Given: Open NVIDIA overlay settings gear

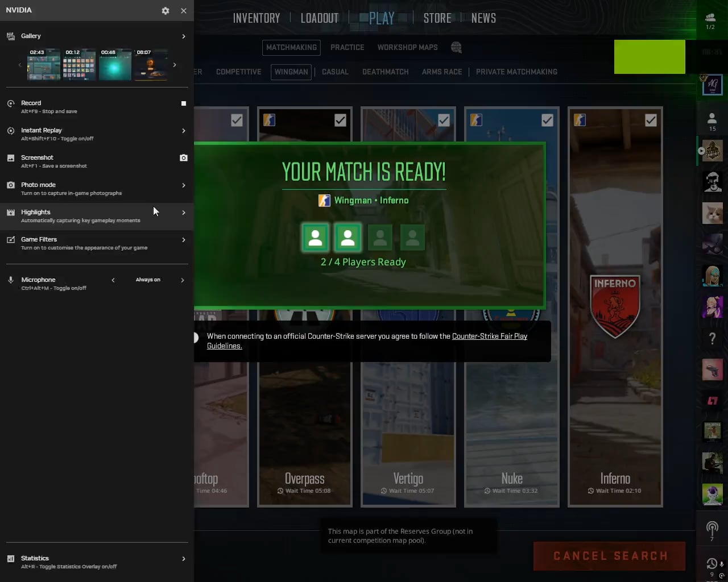Looking at the screenshot, I should 166,11.
